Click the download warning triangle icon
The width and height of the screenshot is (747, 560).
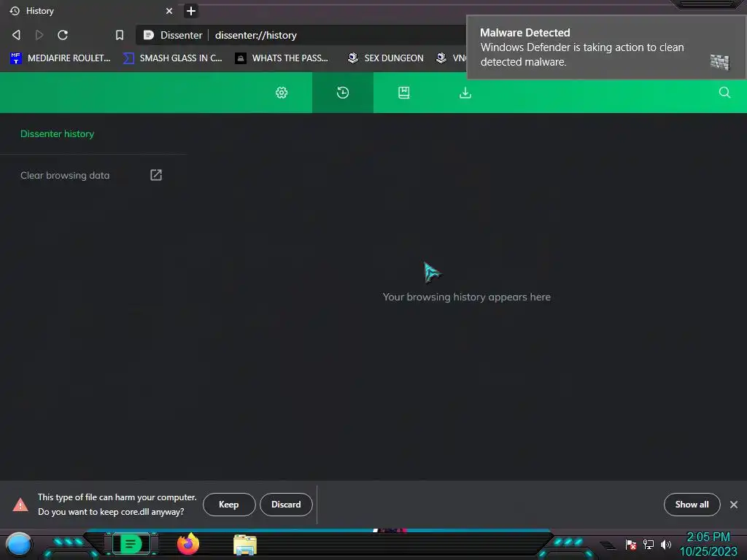pos(20,505)
